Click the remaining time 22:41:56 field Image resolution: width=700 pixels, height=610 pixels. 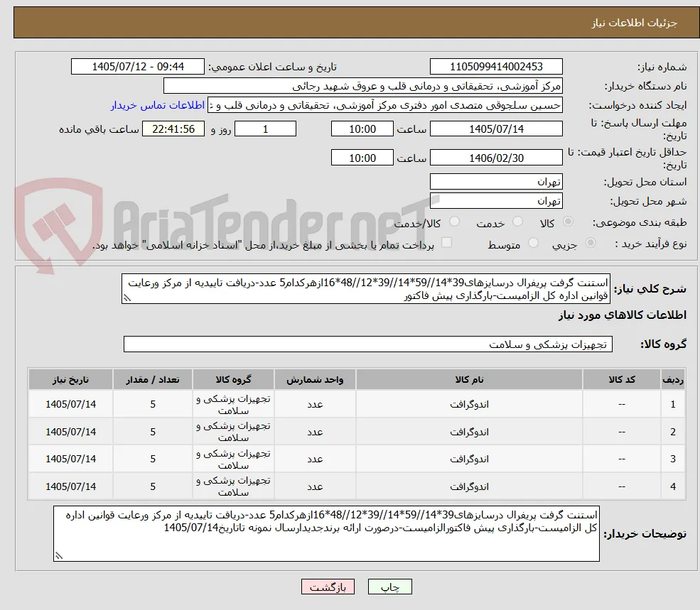tap(173, 129)
